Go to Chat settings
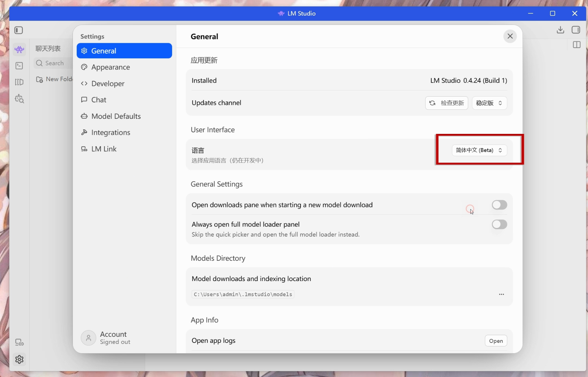Viewport: 588px width, 377px height. click(124, 100)
